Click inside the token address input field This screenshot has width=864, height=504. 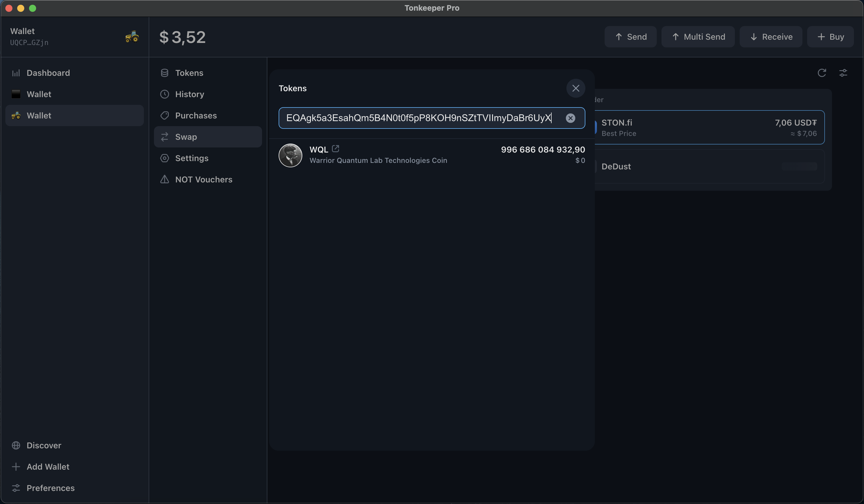pos(418,118)
